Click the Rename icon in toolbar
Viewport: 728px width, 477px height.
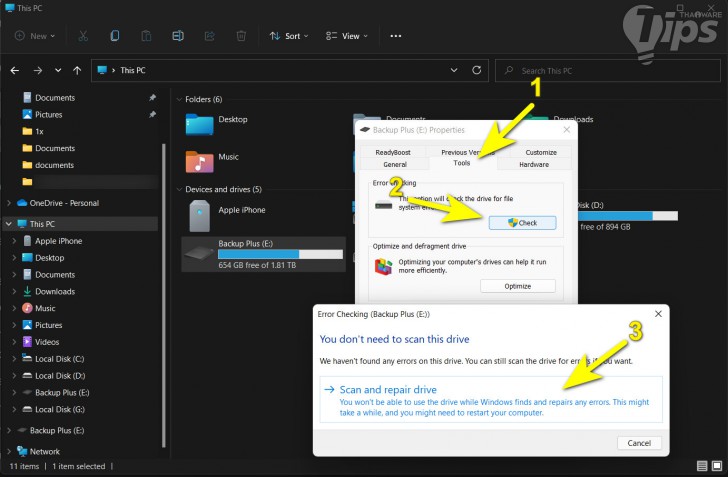pyautogui.click(x=178, y=36)
